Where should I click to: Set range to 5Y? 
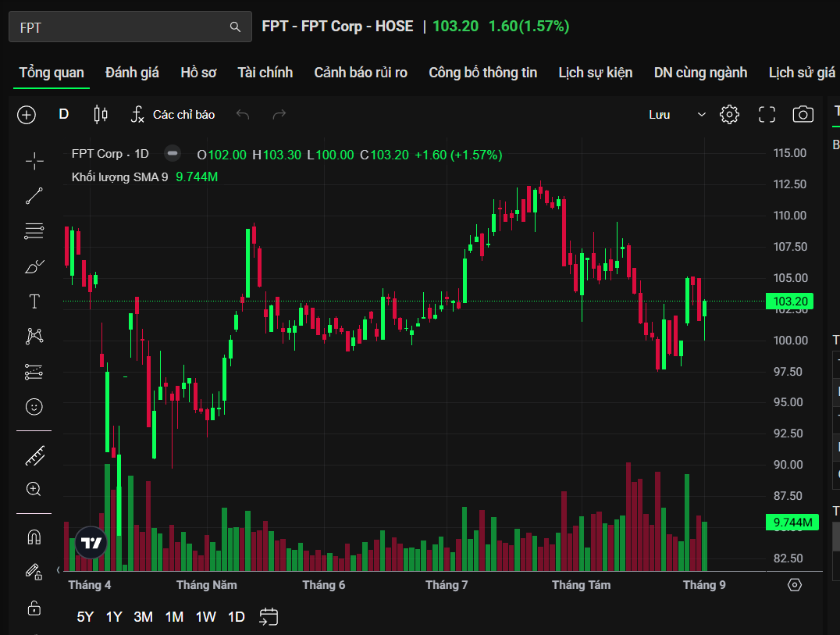click(x=85, y=617)
